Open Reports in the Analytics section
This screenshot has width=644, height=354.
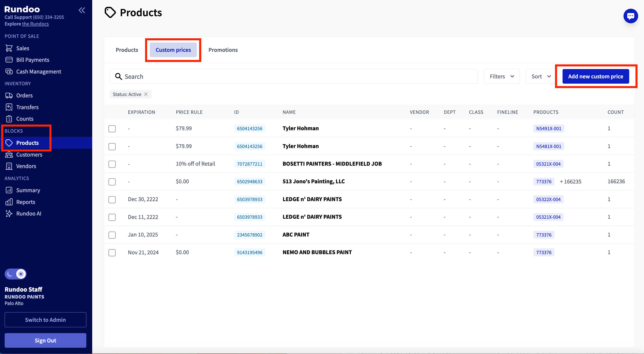pyautogui.click(x=26, y=202)
